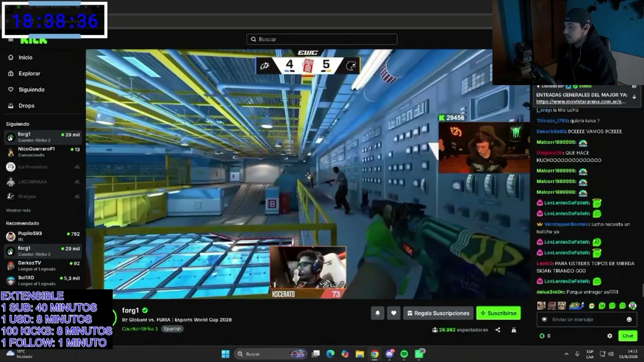Open offline Ice Poseidon channel in sidebar

[x=43, y=167]
